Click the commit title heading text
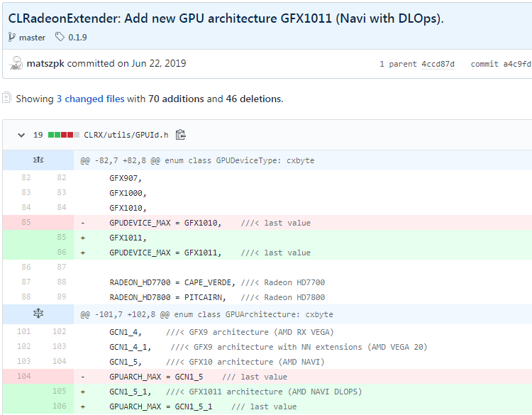 point(226,18)
